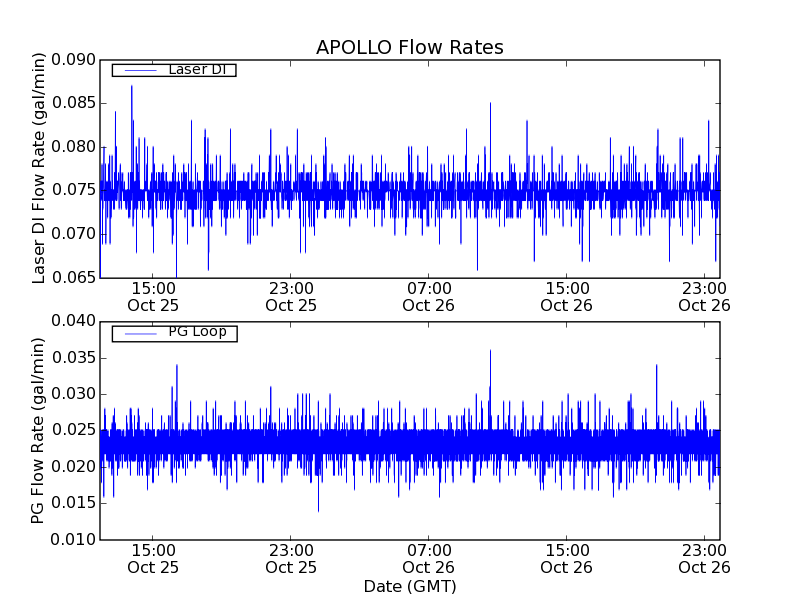The image size is (800, 600).
Task: Select the "PG Loop" legend label
Action: pyautogui.click(x=197, y=332)
